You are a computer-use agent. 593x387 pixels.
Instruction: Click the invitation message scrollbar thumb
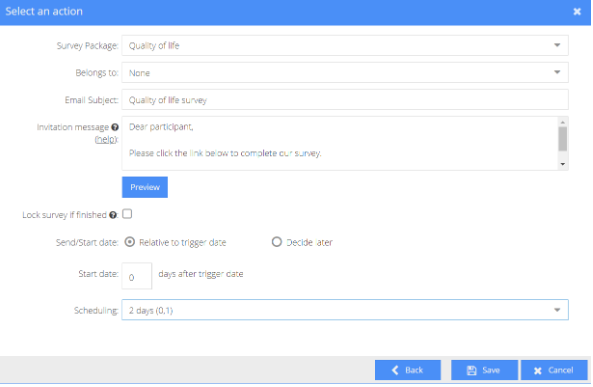[563, 139]
